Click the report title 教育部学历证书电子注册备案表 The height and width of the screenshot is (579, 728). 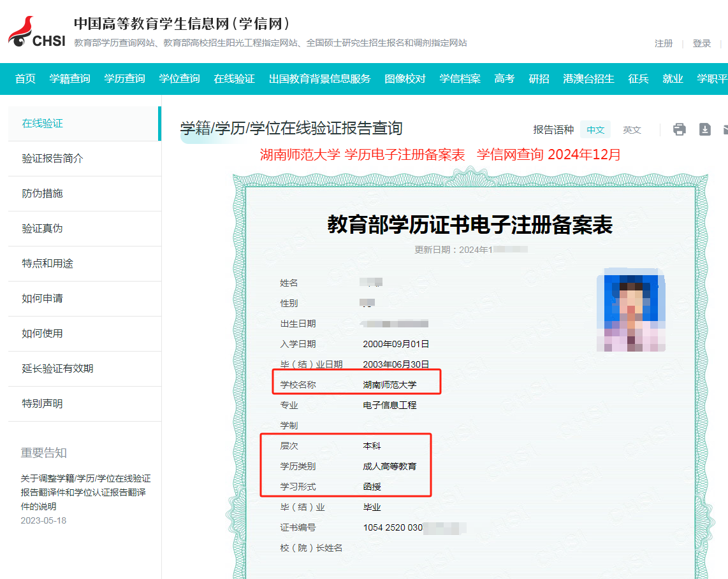tap(470, 225)
